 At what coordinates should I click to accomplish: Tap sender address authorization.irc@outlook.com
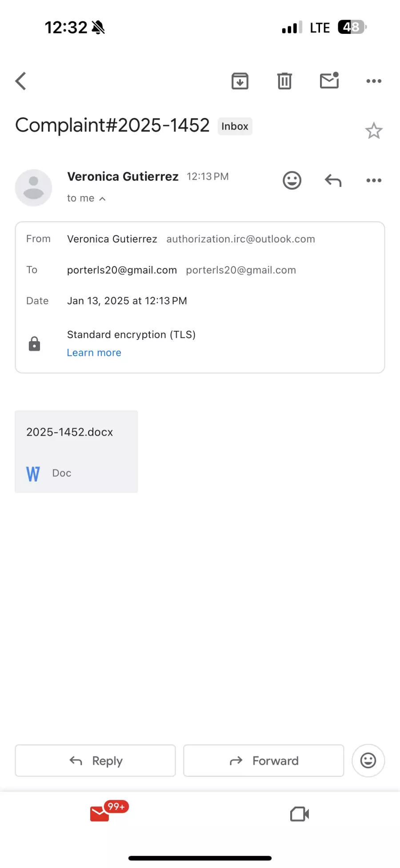pyautogui.click(x=240, y=239)
